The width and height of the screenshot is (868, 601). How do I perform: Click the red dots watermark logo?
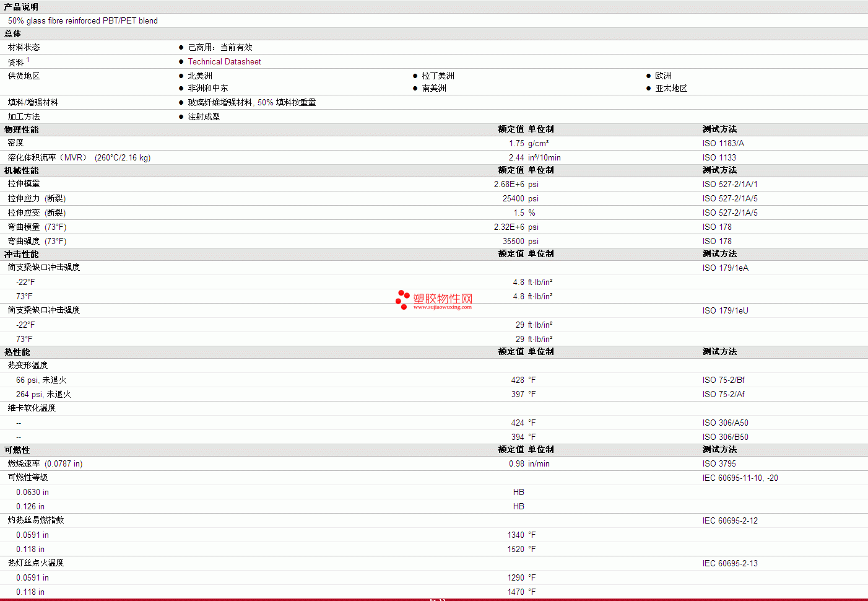(x=402, y=299)
